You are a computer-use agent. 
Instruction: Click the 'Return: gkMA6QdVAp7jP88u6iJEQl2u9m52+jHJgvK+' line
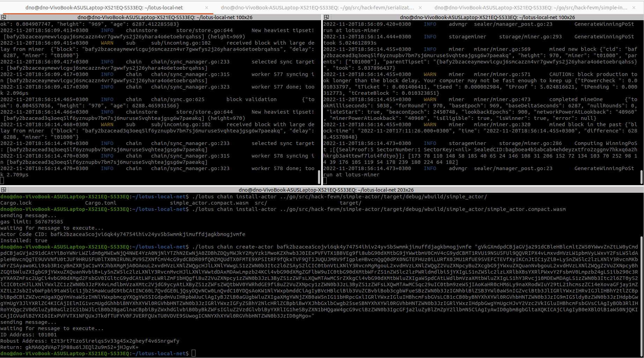tap(69, 347)
